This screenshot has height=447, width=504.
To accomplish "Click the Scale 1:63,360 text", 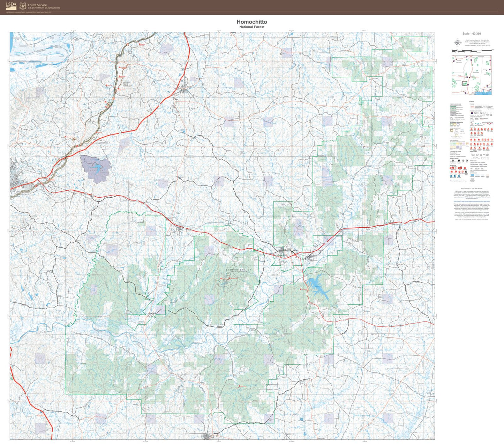I will [x=472, y=33].
